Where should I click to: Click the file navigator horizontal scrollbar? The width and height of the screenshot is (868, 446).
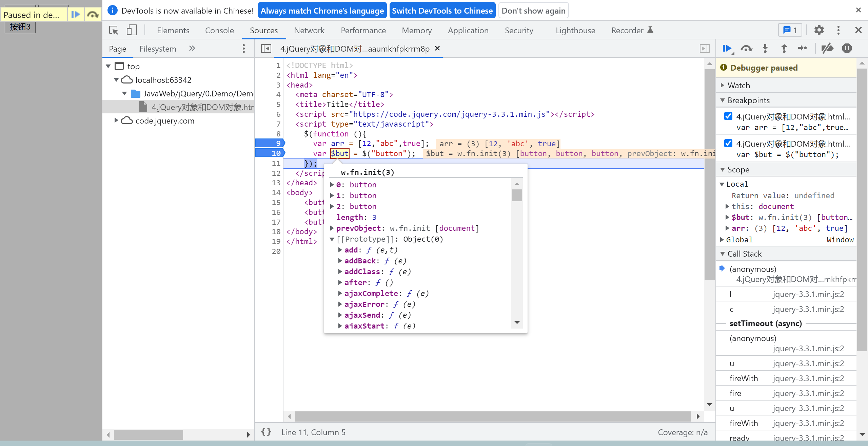[148, 434]
